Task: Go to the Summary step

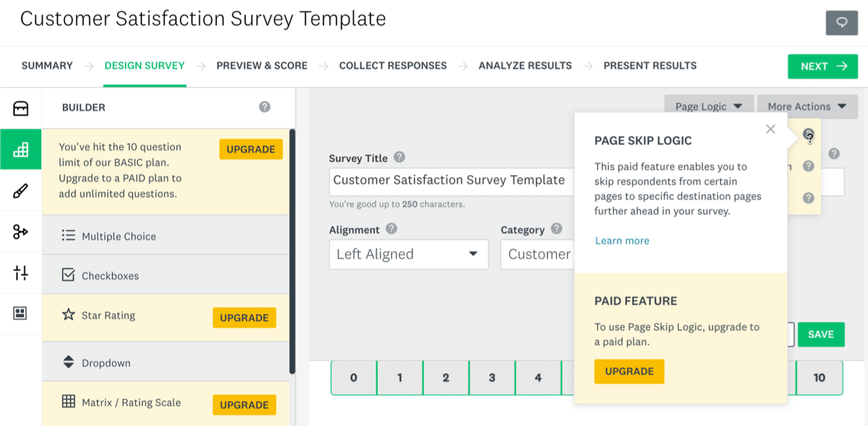Action: point(47,66)
